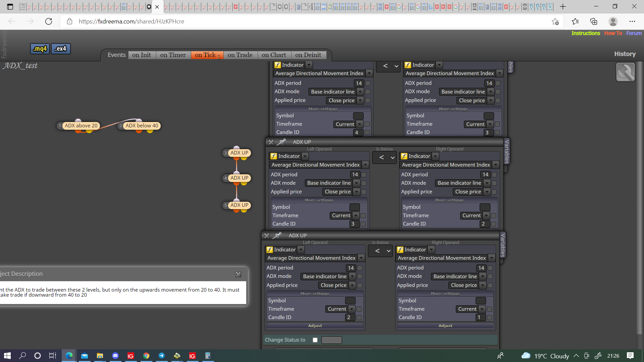Open the Forum link

[634, 33]
